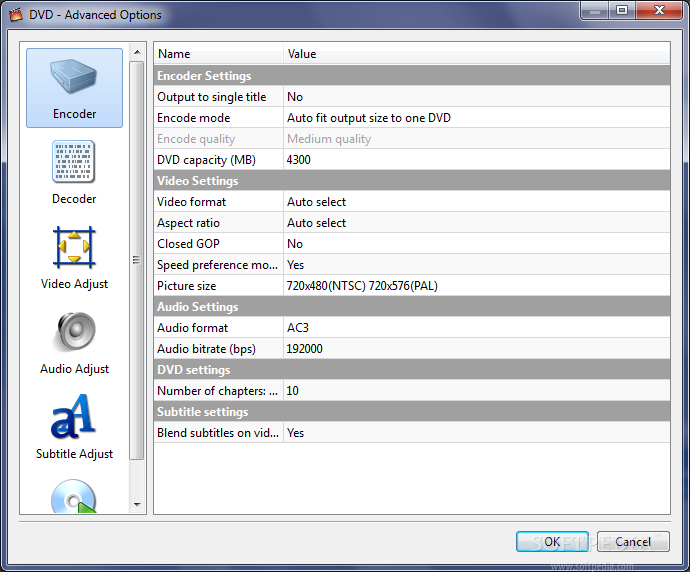
Task: Select the Encoder category icon
Action: tap(74, 88)
